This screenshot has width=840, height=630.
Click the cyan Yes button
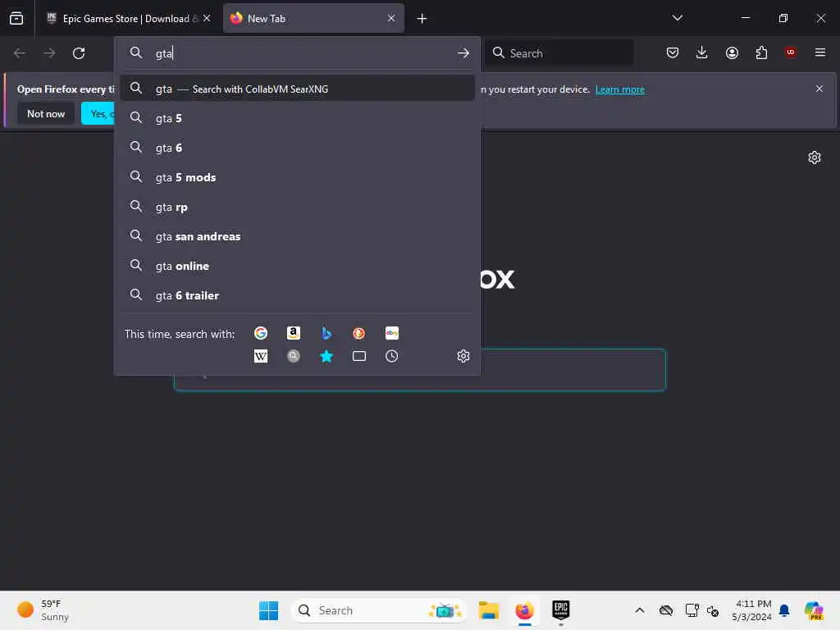click(98, 113)
